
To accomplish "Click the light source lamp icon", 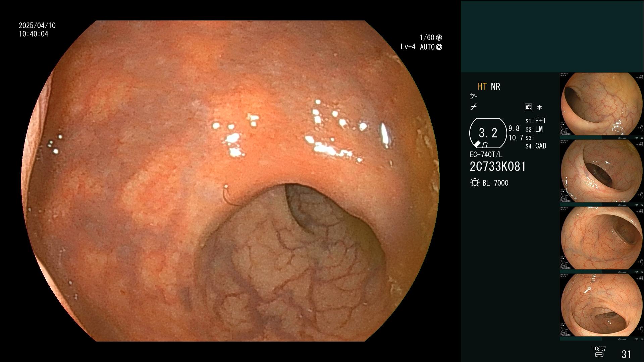I will [x=475, y=183].
